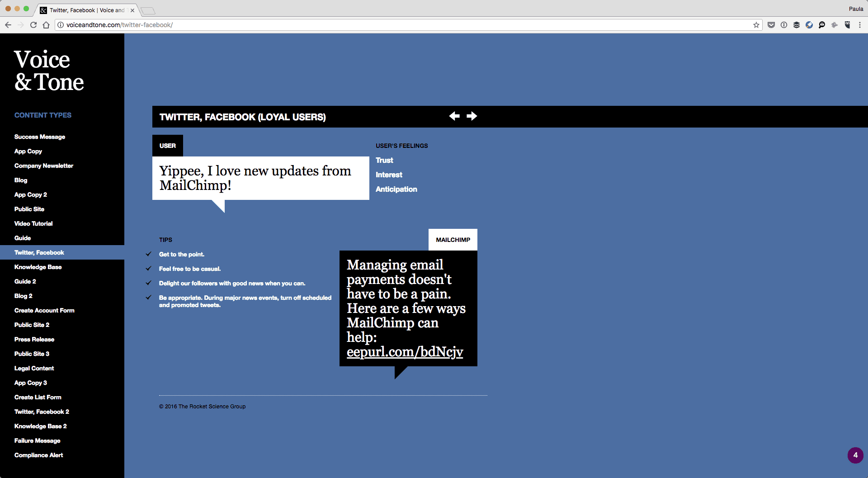Open the App Copy content type
The width and height of the screenshot is (868, 478).
coord(28,151)
